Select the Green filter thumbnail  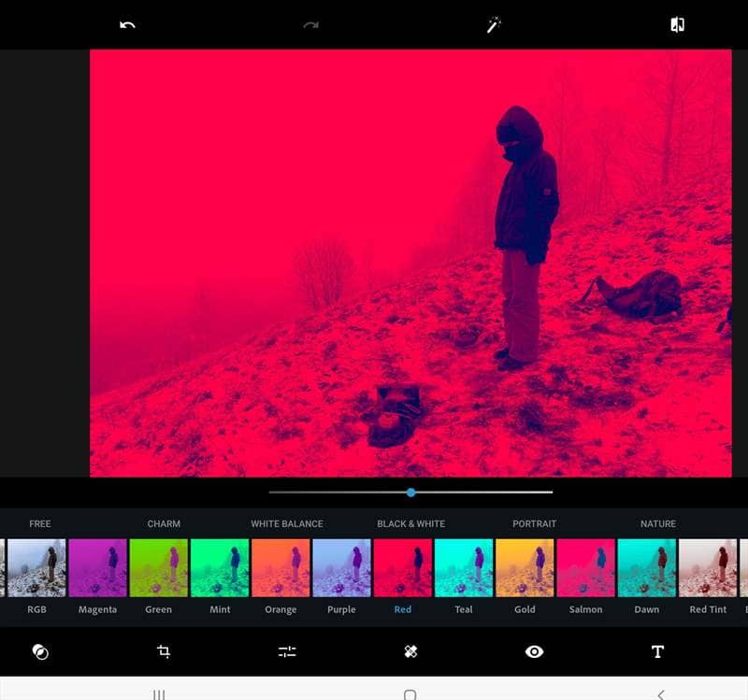click(159, 568)
